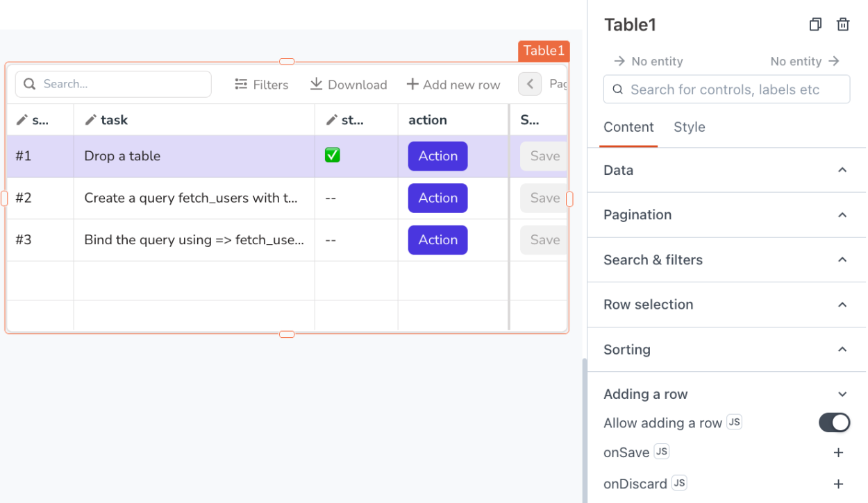Click the Save button for row #2
The width and height of the screenshot is (868, 503).
544,198
